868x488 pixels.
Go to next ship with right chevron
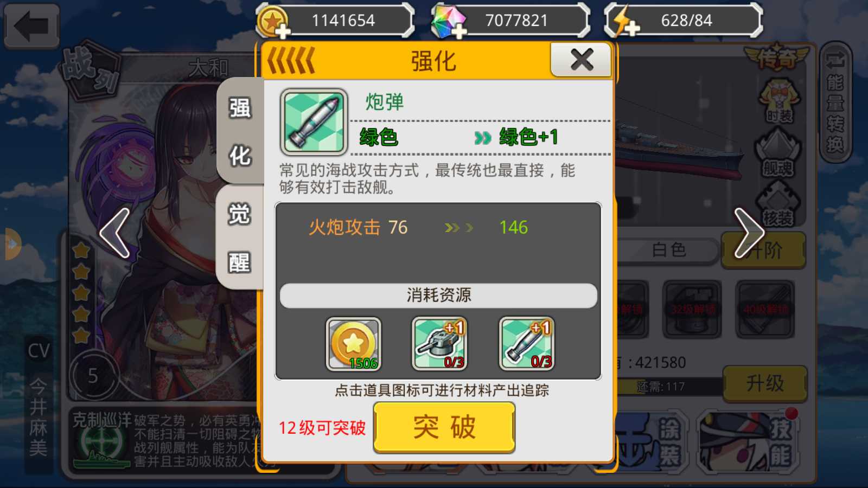click(x=749, y=233)
